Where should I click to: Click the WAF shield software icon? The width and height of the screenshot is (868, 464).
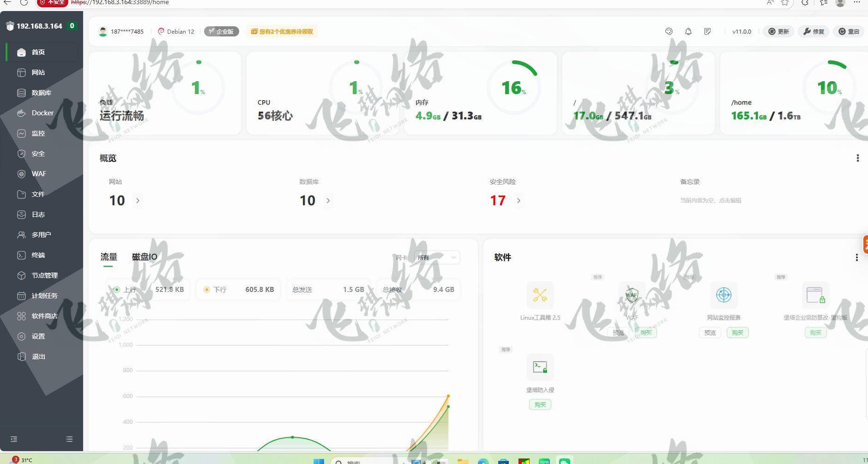click(x=632, y=295)
